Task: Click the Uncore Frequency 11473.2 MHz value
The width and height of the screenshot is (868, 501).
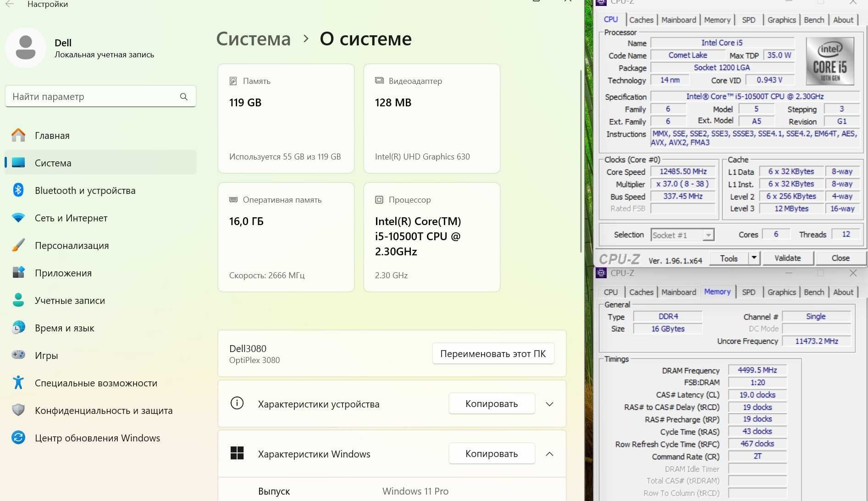Action: 817,341
